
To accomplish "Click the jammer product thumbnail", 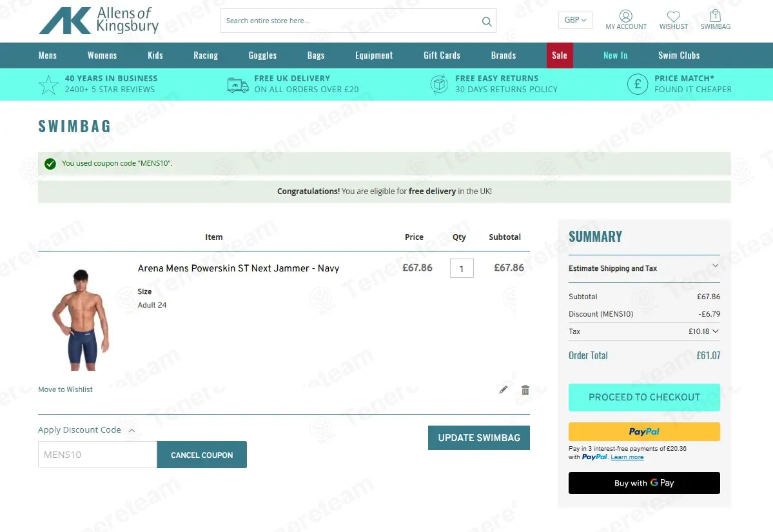I will 81,319.
